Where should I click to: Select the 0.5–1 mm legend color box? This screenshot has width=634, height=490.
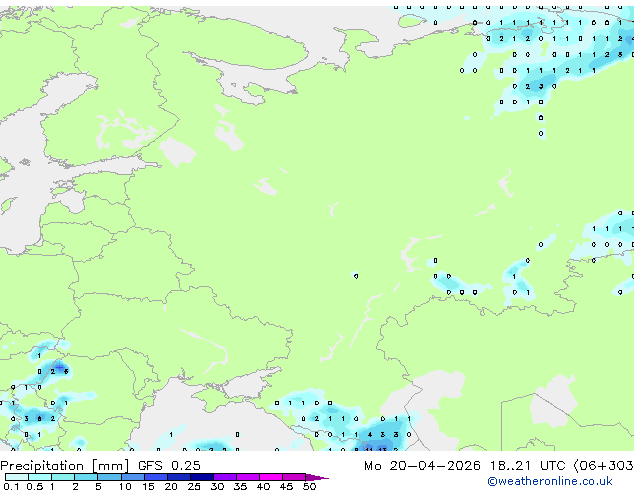(x=40, y=477)
